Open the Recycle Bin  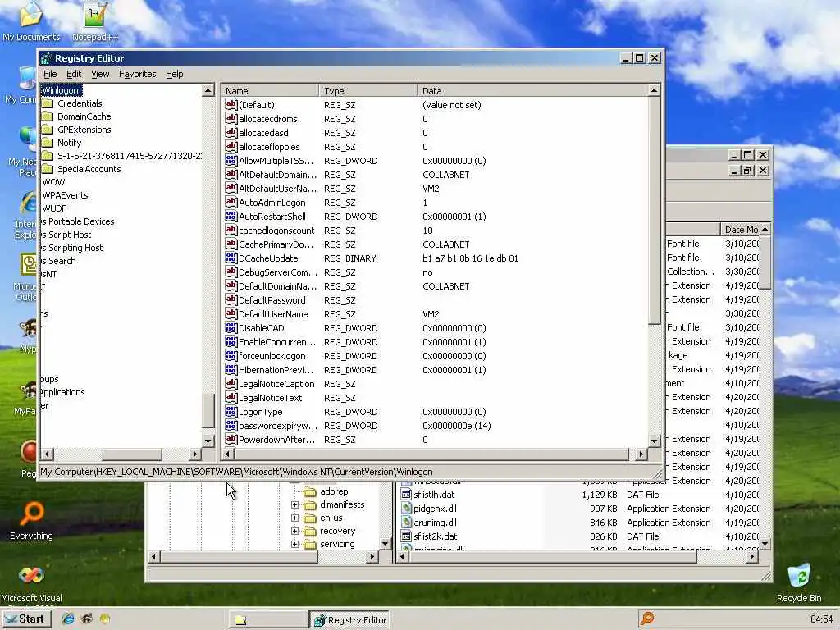[x=799, y=582]
